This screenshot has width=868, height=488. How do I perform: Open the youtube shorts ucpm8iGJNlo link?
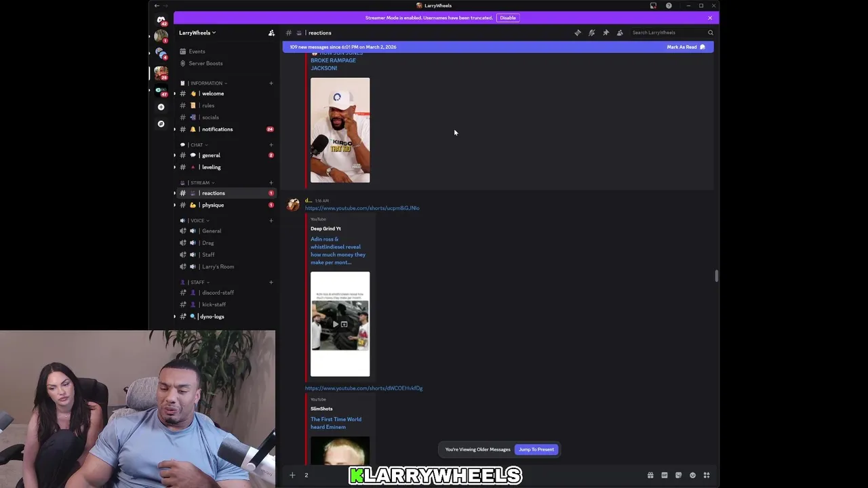coord(362,208)
